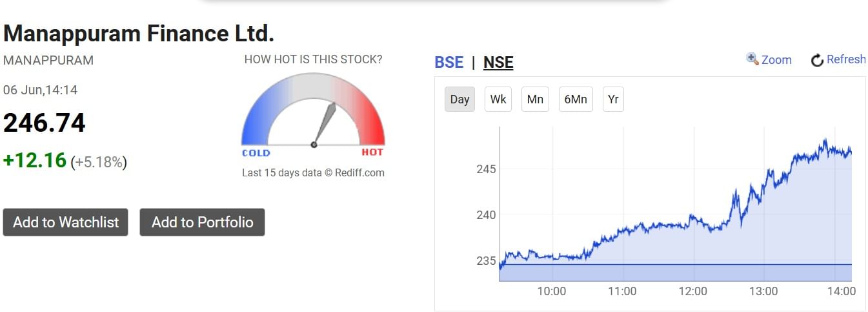Image resolution: width=868 pixels, height=312 pixels.
Task: Click the COLD label on gauge
Action: click(x=256, y=153)
